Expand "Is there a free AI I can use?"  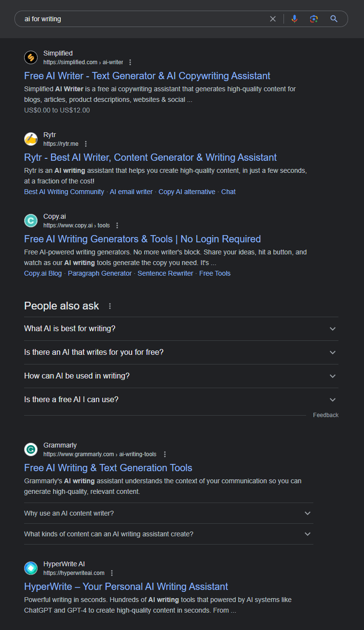click(181, 400)
